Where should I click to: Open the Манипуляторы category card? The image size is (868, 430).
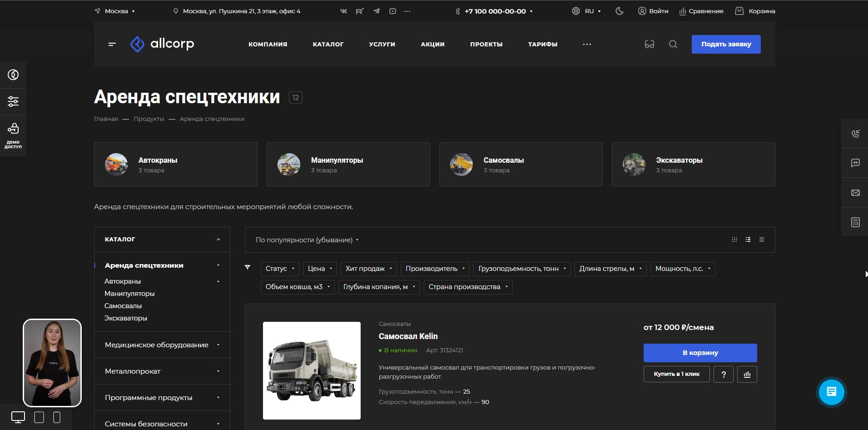click(348, 164)
